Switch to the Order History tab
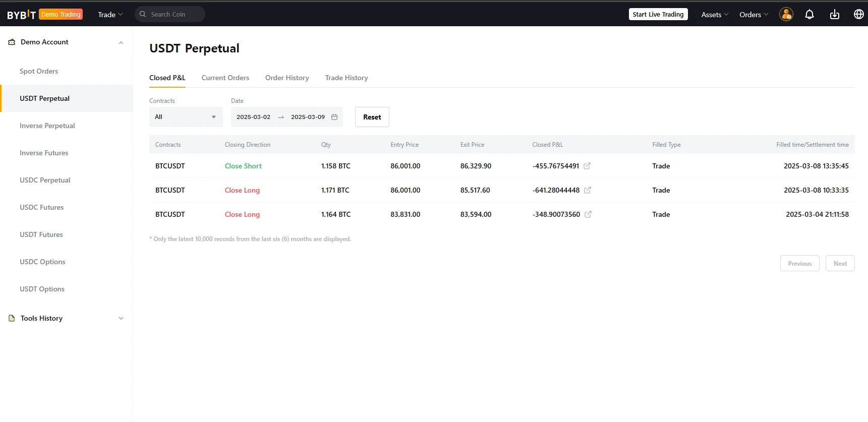868x422 pixels. [287, 78]
